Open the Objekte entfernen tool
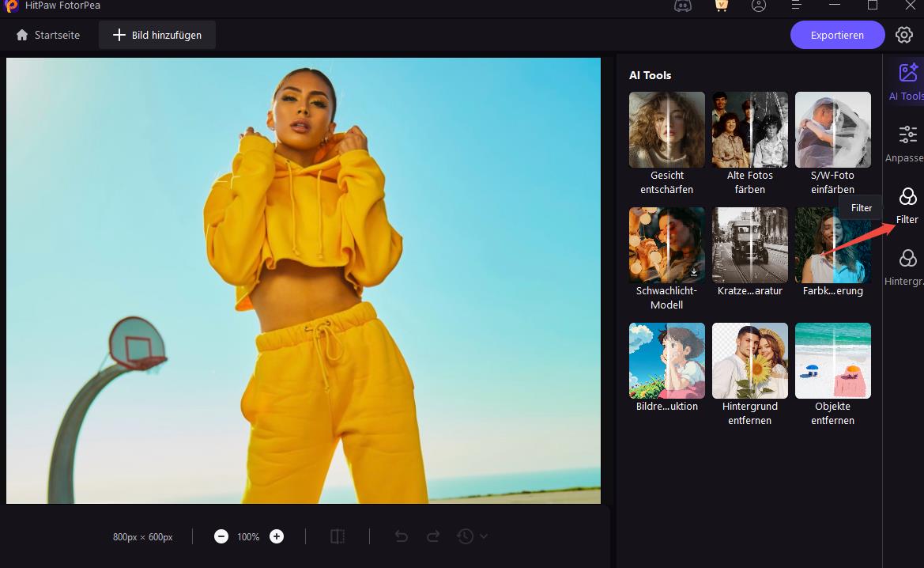Screen dimensions: 924x568 [x=832, y=361]
